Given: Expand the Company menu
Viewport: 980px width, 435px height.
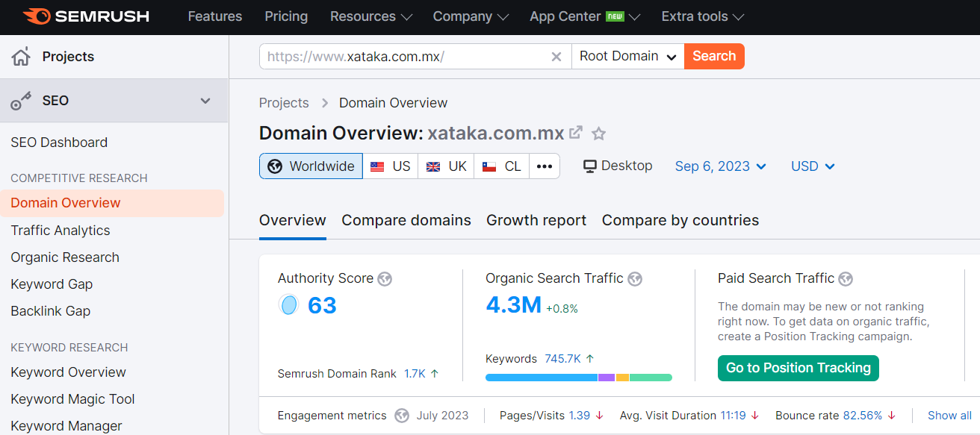Looking at the screenshot, I should point(471,16).
